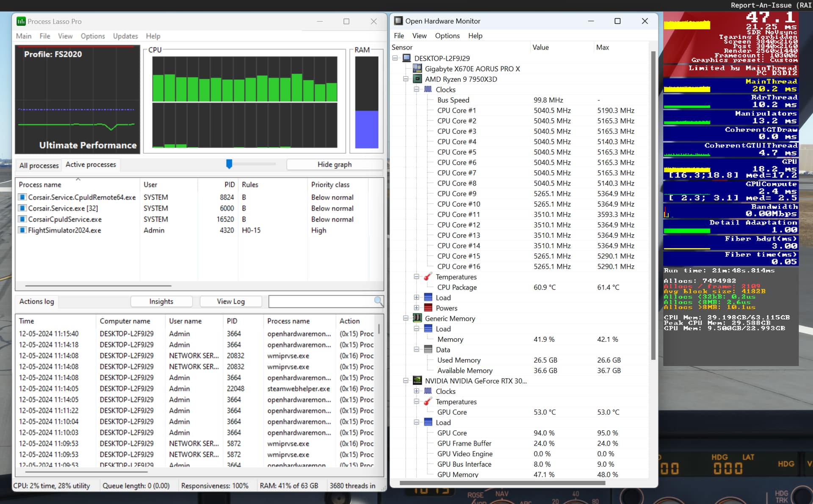
Task: Collapse the Data node under Generic Memory
Action: coord(416,349)
